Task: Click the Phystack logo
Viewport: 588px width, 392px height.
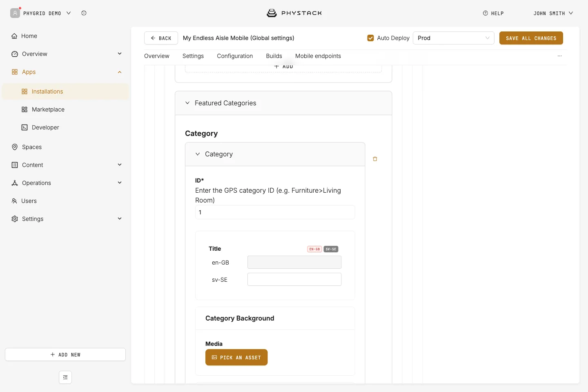Action: 294,13
